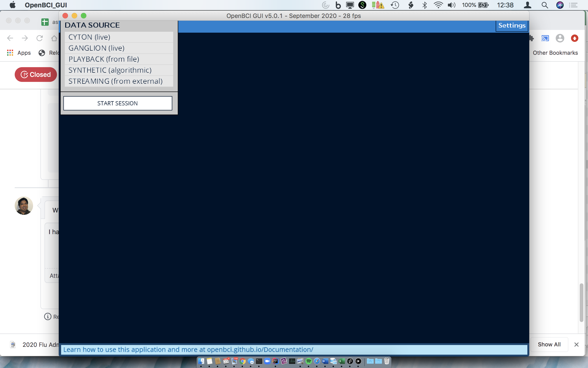
Task: Click the Closed issue status badge in browser
Action: [36, 75]
